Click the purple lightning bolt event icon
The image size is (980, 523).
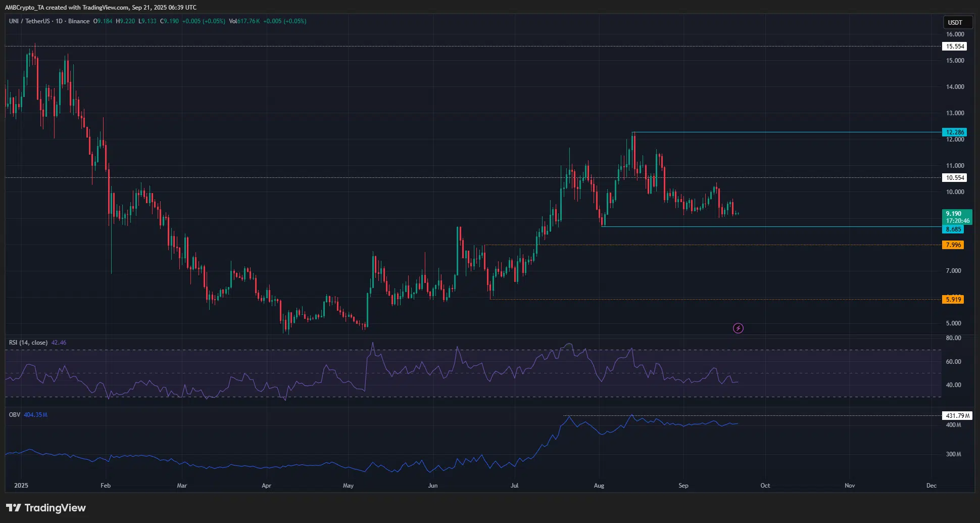[738, 328]
